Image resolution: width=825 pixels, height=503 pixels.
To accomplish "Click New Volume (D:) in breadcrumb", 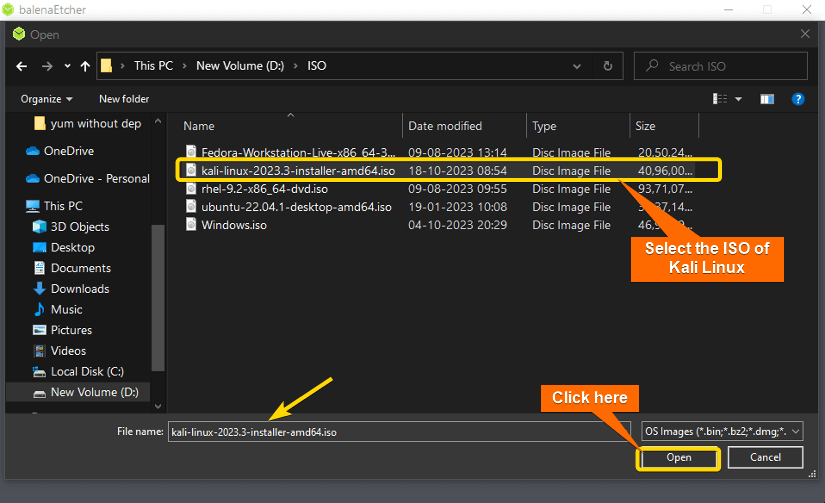I will click(x=240, y=66).
